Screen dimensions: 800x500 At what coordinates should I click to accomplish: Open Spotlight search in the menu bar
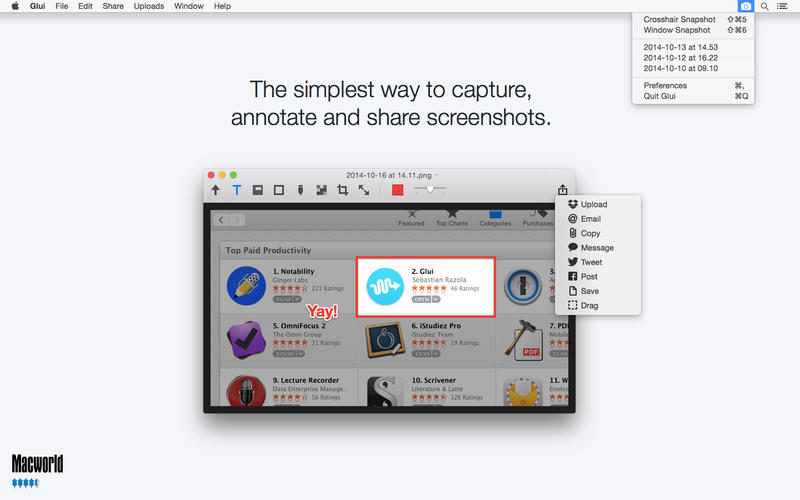765,6
